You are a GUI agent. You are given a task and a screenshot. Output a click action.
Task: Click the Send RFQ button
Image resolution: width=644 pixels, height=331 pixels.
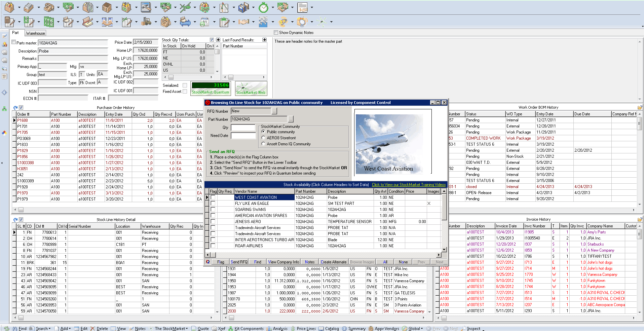tap(239, 262)
